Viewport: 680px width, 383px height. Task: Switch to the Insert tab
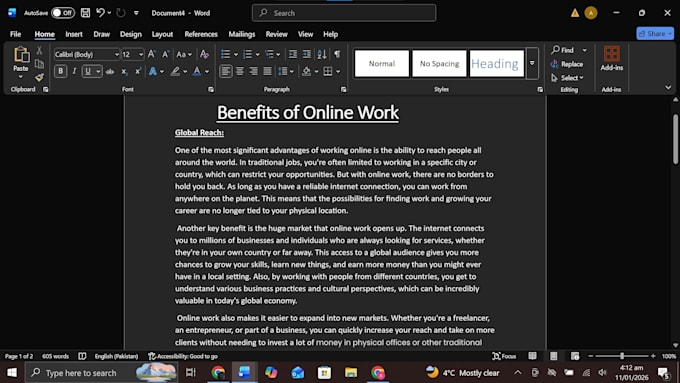[x=74, y=34]
